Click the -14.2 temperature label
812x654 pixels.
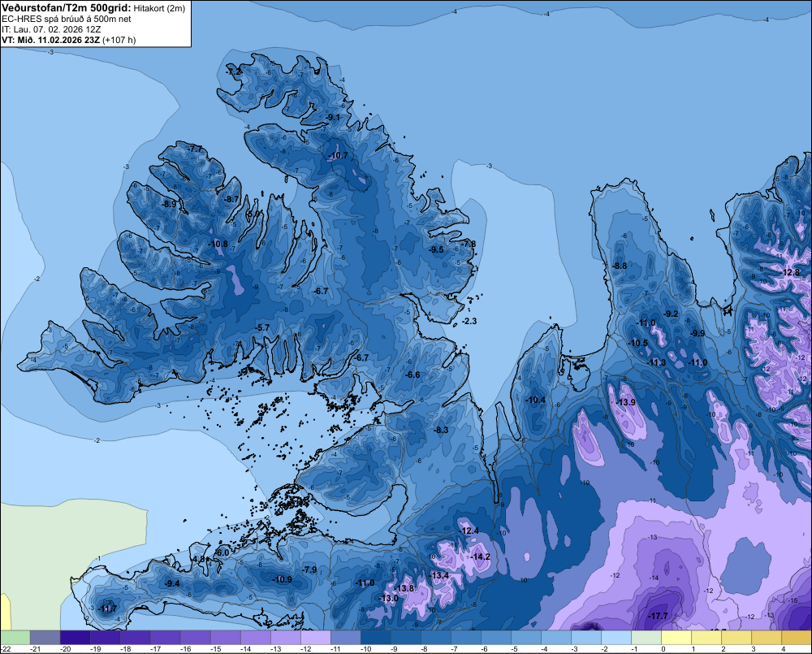(480, 557)
